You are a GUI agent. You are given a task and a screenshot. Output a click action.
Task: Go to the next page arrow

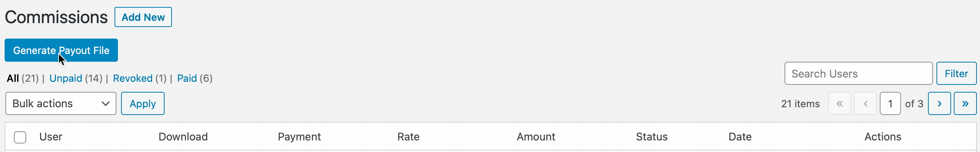(x=939, y=103)
